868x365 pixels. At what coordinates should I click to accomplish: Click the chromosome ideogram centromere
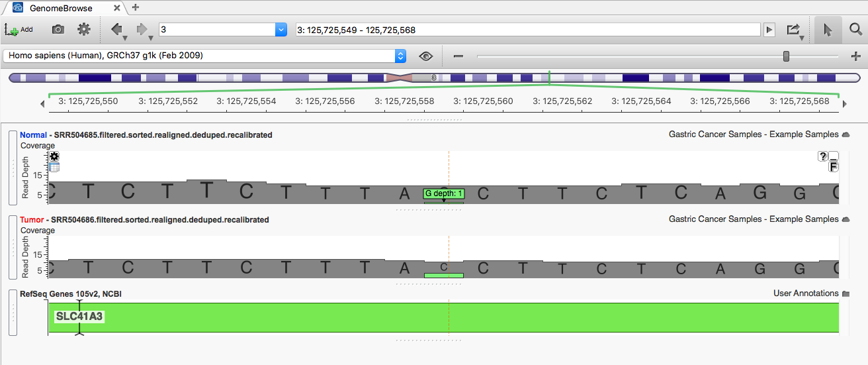(x=400, y=78)
